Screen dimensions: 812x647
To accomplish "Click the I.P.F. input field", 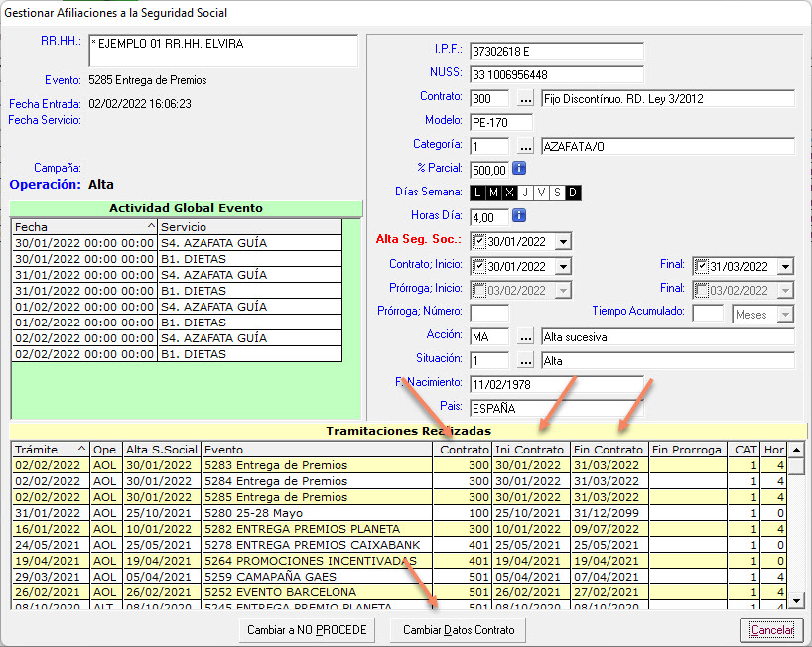I will pyautogui.click(x=557, y=51).
